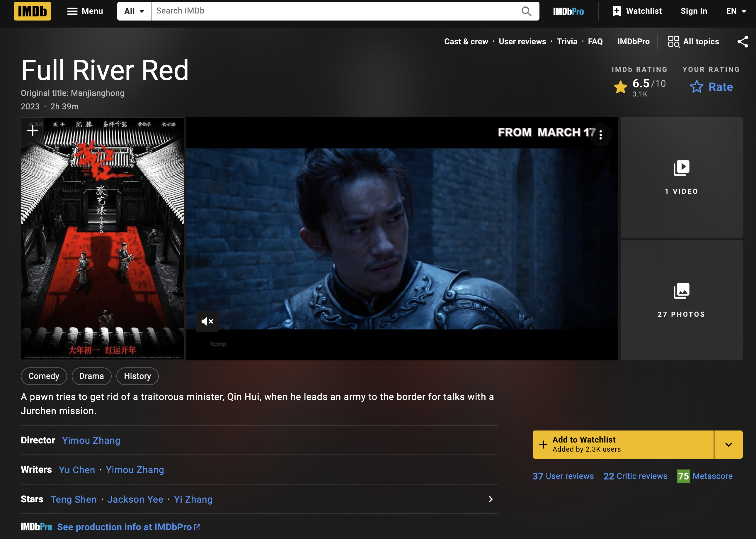This screenshot has width=756, height=539.
Task: Select the Comedy genre chip
Action: coord(44,376)
